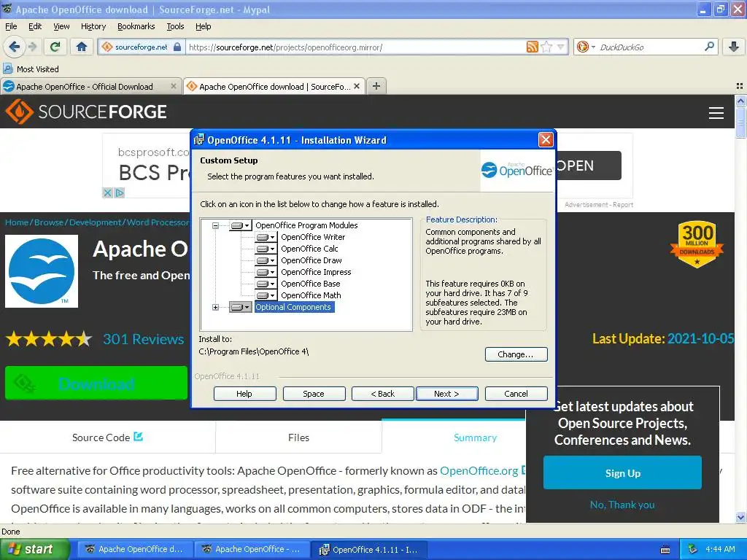The width and height of the screenshot is (747, 560).
Task: Click the Apache OpenOffice seagull project logo
Action: 42,271
